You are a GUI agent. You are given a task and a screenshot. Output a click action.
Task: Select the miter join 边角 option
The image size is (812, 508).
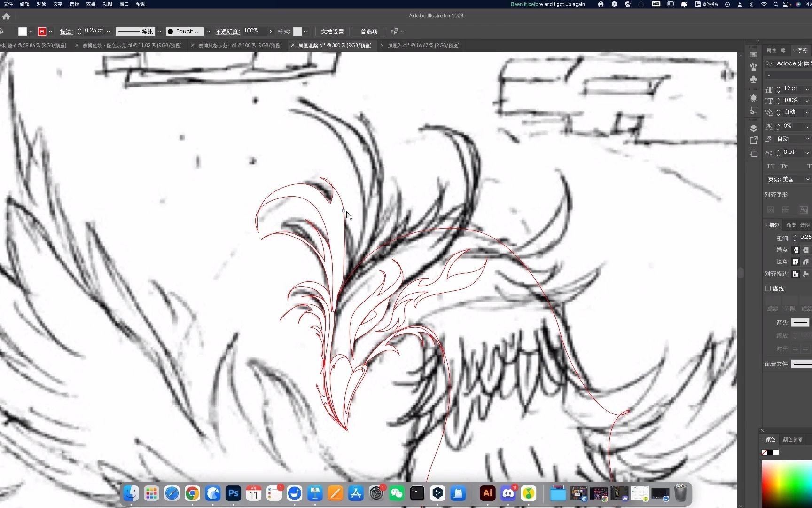click(x=796, y=262)
